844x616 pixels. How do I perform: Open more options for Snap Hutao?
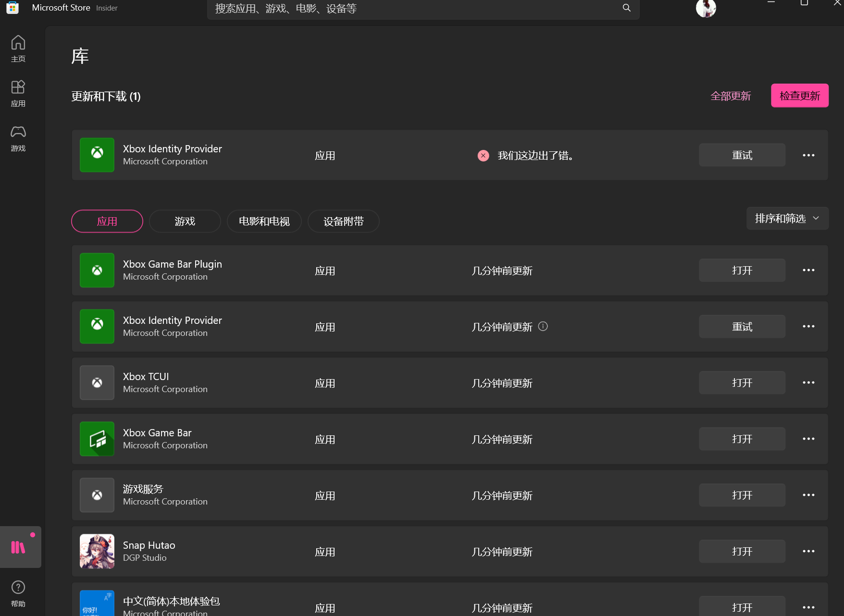click(x=808, y=551)
